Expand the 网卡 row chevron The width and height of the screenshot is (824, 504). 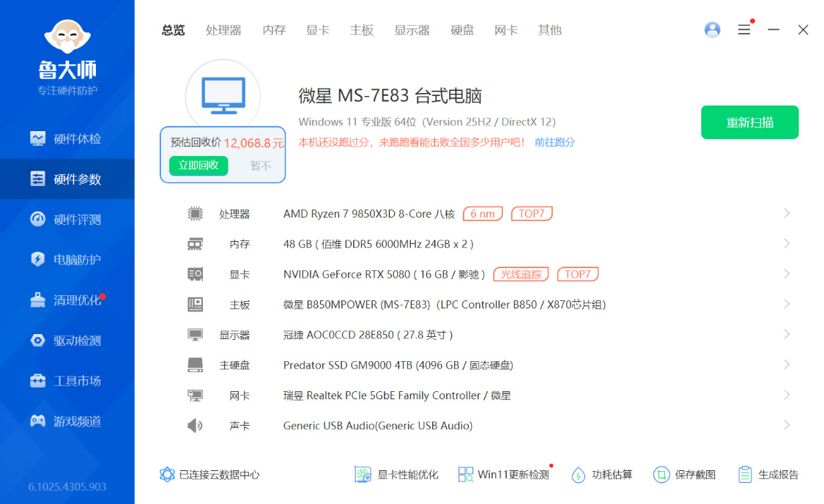tap(787, 395)
